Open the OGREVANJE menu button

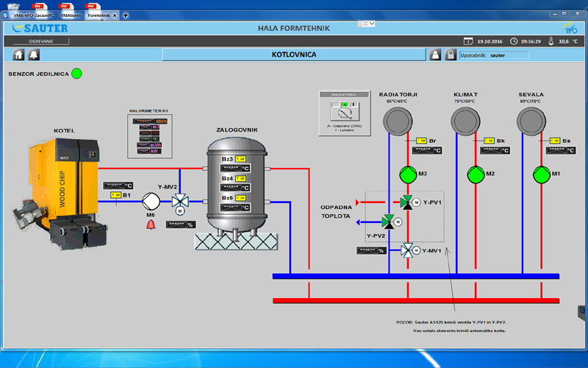coord(41,41)
